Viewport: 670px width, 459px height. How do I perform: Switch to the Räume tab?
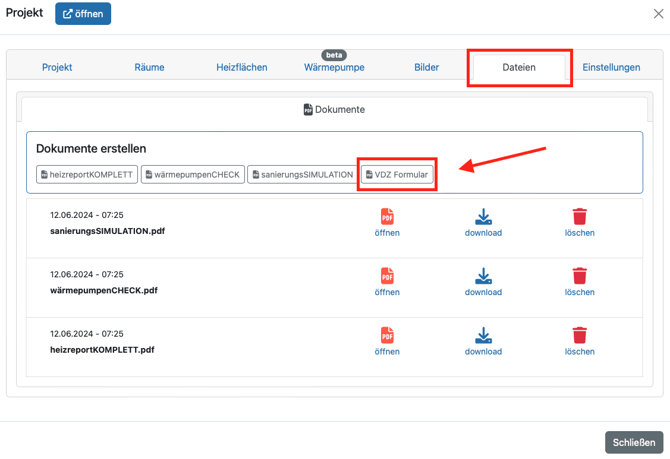coord(149,68)
